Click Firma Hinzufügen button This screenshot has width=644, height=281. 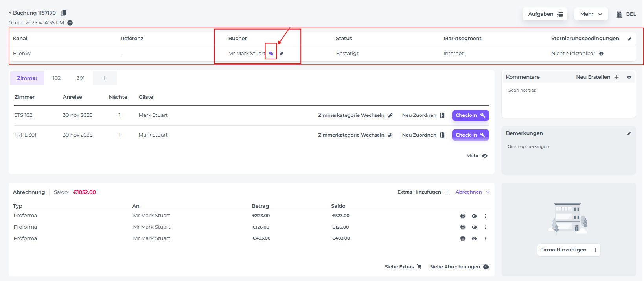point(569,250)
